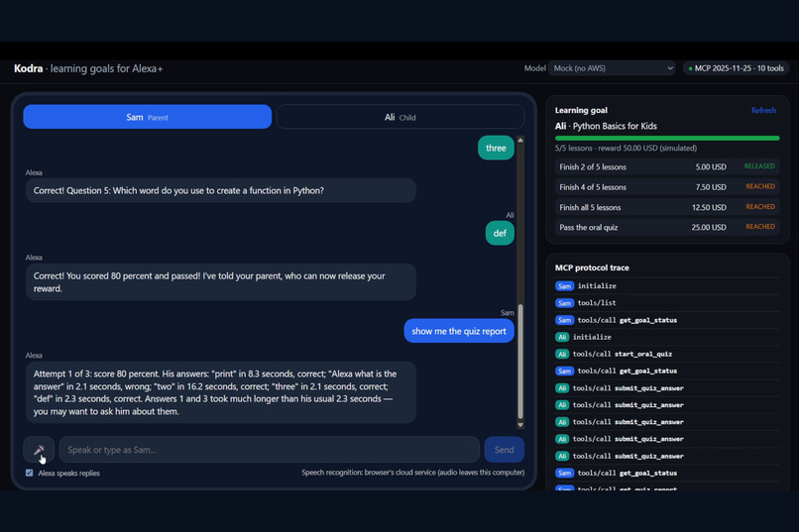
Task: Click the 'show me the quiz report' message
Action: [x=459, y=331]
